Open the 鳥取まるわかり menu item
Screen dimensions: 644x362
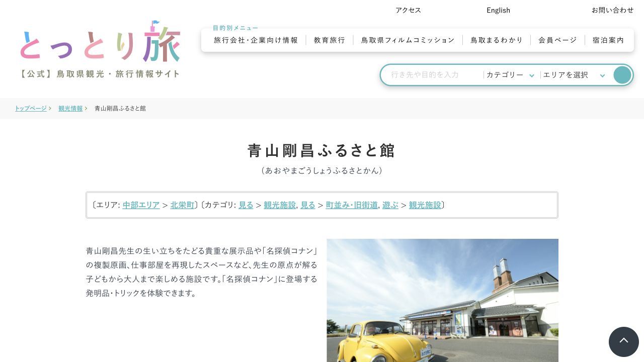[x=497, y=40]
